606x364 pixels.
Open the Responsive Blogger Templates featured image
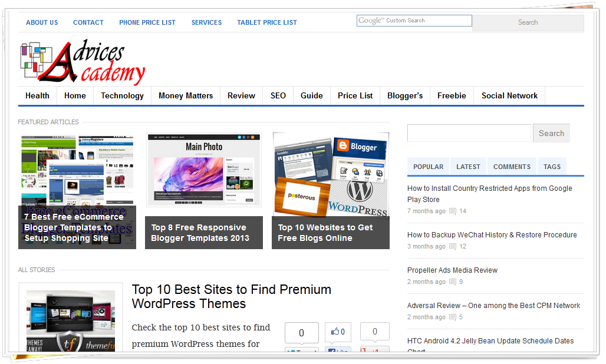pyautogui.click(x=203, y=171)
